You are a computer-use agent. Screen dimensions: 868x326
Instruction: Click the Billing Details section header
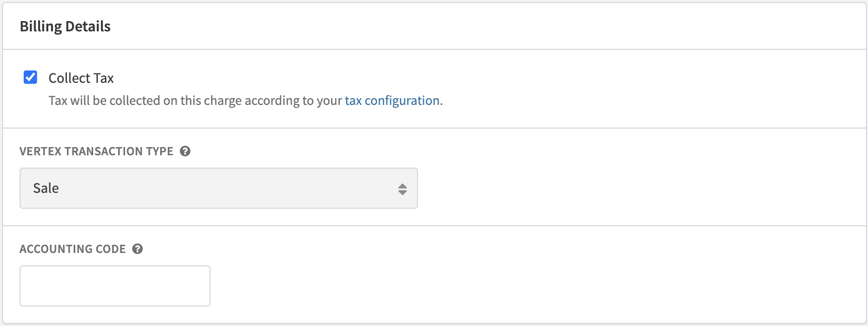click(x=65, y=26)
